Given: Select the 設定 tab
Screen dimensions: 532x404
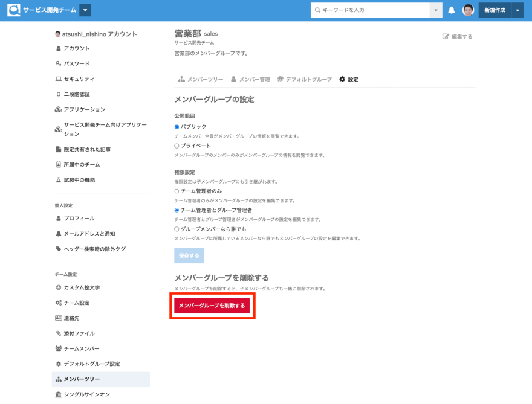Looking at the screenshot, I should (x=348, y=79).
